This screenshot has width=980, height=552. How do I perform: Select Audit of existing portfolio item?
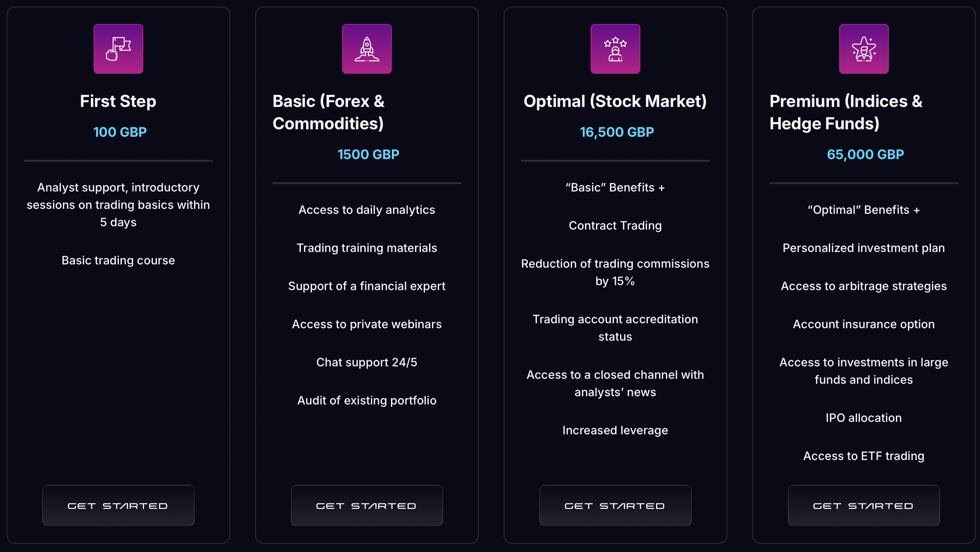tap(367, 400)
